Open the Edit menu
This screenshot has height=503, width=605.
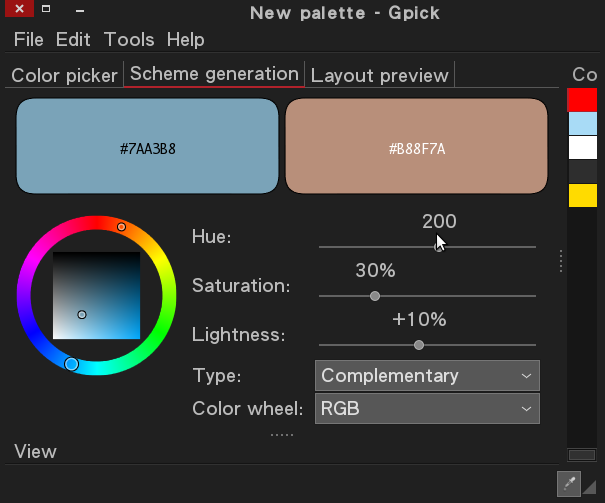point(73,40)
